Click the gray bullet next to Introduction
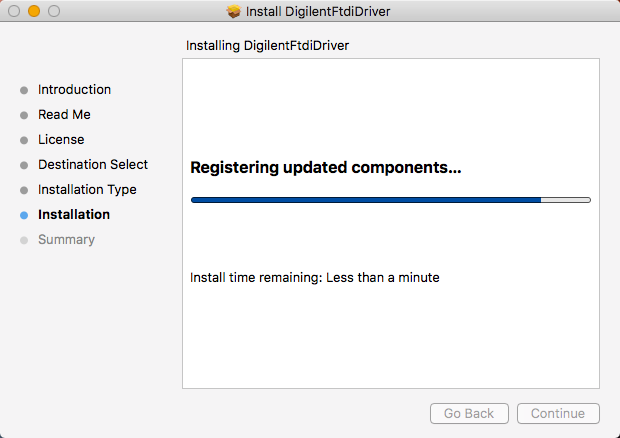620x438 pixels. click(x=24, y=91)
